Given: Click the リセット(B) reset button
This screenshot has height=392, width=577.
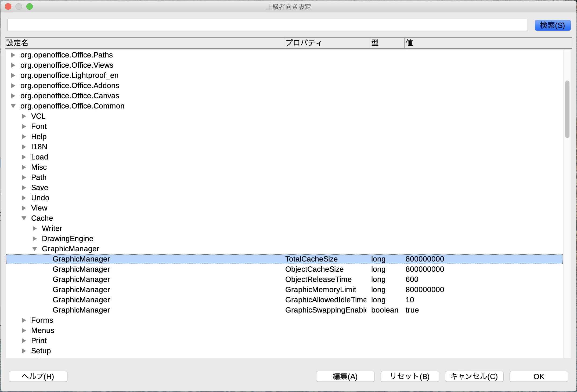Looking at the screenshot, I should (x=410, y=376).
